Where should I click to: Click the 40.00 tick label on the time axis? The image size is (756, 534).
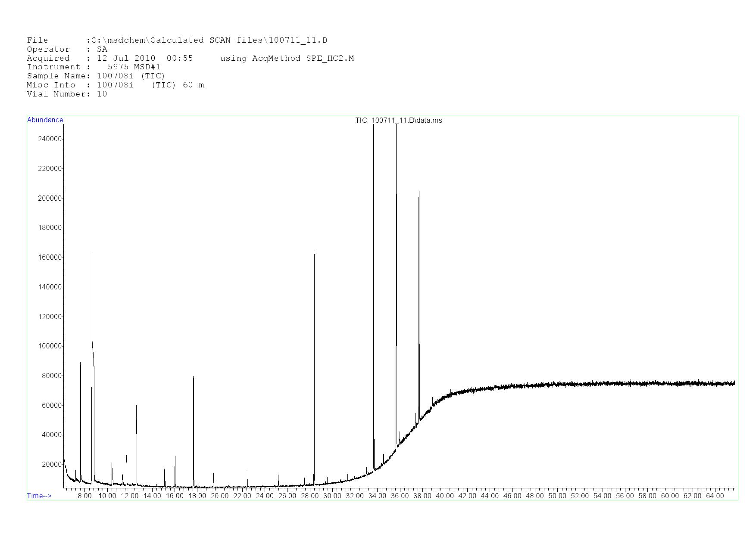click(444, 496)
